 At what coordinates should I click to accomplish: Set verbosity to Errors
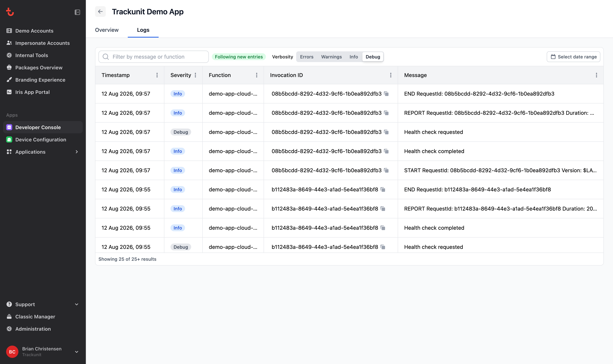[x=306, y=57]
